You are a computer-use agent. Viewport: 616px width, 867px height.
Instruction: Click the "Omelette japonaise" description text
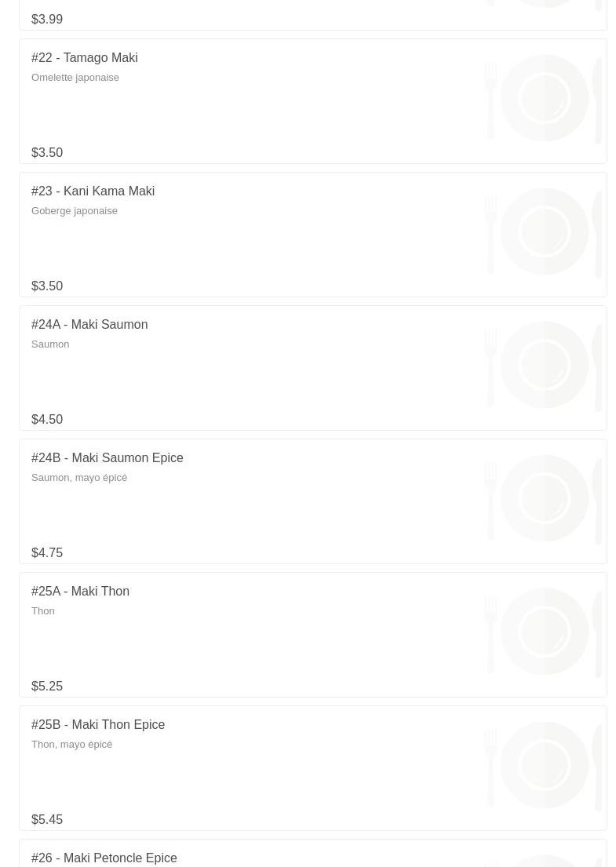(75, 78)
